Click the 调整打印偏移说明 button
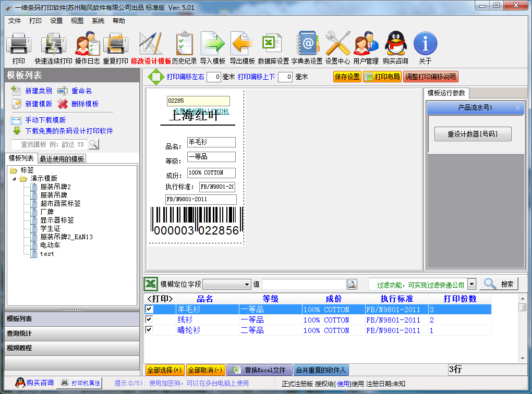This screenshot has height=394, width=532. point(430,77)
